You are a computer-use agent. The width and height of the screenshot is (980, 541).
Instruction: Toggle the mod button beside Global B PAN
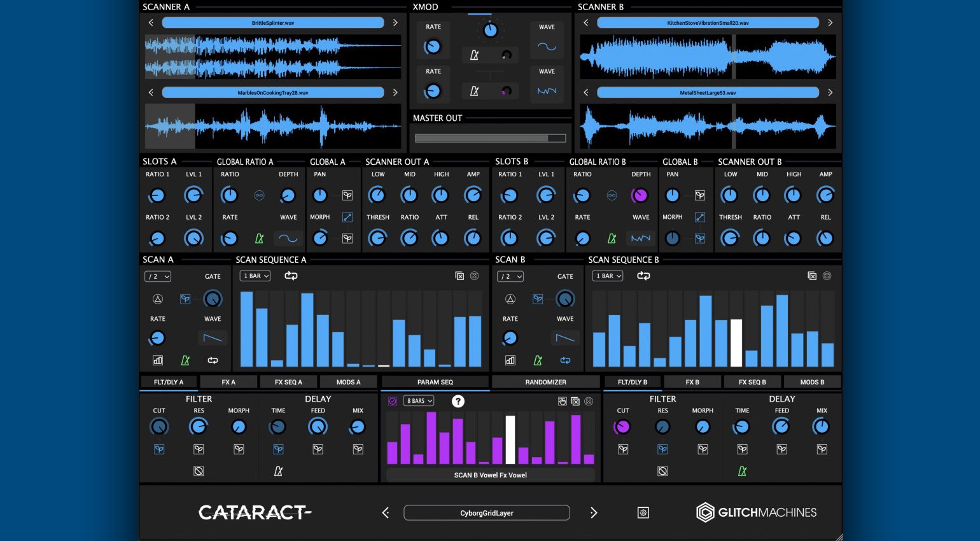click(700, 195)
